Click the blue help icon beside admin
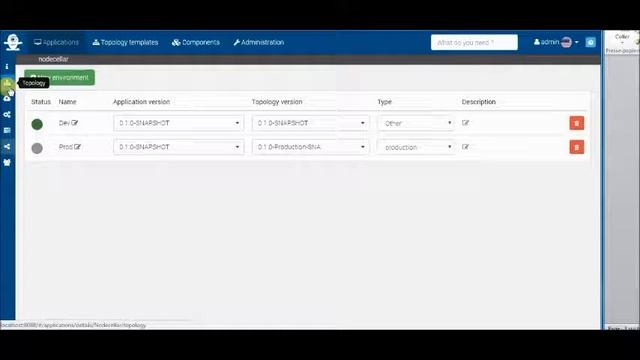Image resolution: width=640 pixels, height=360 pixels. [590, 42]
